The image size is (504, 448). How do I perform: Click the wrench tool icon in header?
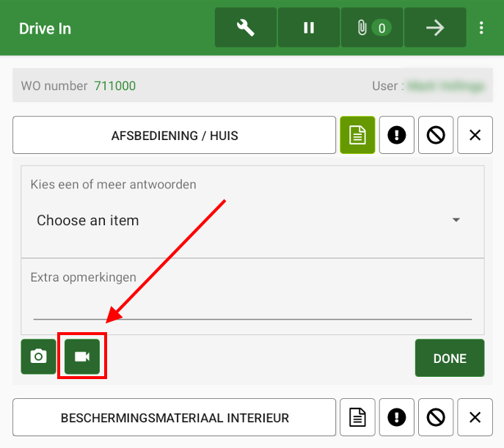[246, 28]
